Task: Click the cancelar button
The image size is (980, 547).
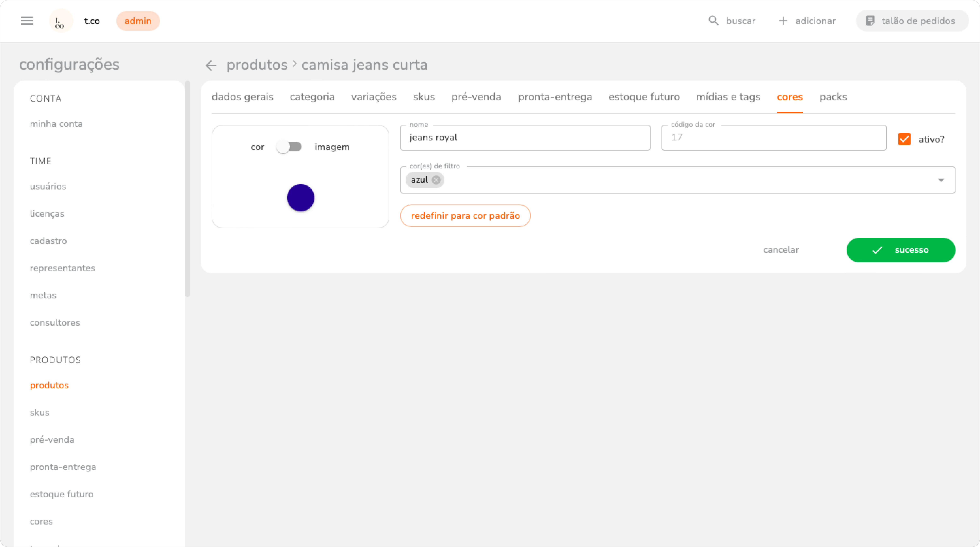Action: 781,250
